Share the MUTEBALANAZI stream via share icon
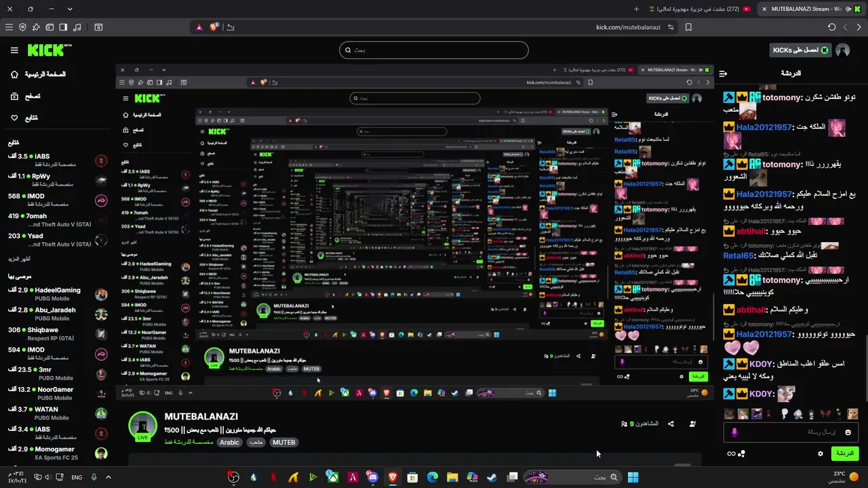 pyautogui.click(x=671, y=424)
